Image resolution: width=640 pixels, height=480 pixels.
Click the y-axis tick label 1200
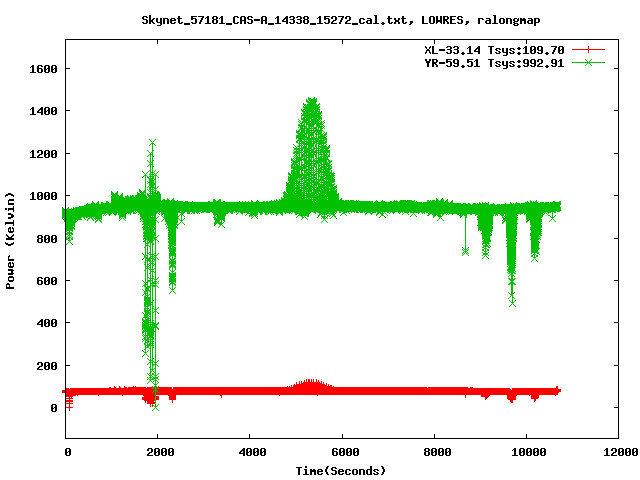tap(43, 154)
